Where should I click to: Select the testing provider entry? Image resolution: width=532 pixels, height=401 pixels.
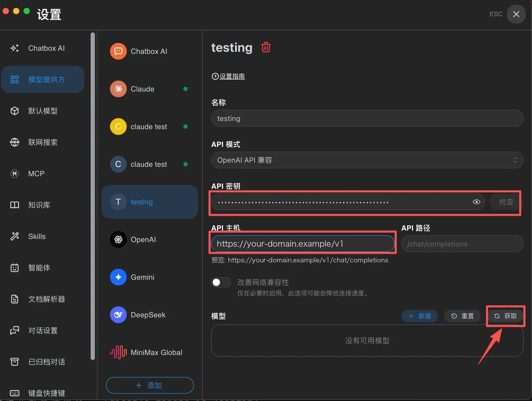[x=150, y=202]
